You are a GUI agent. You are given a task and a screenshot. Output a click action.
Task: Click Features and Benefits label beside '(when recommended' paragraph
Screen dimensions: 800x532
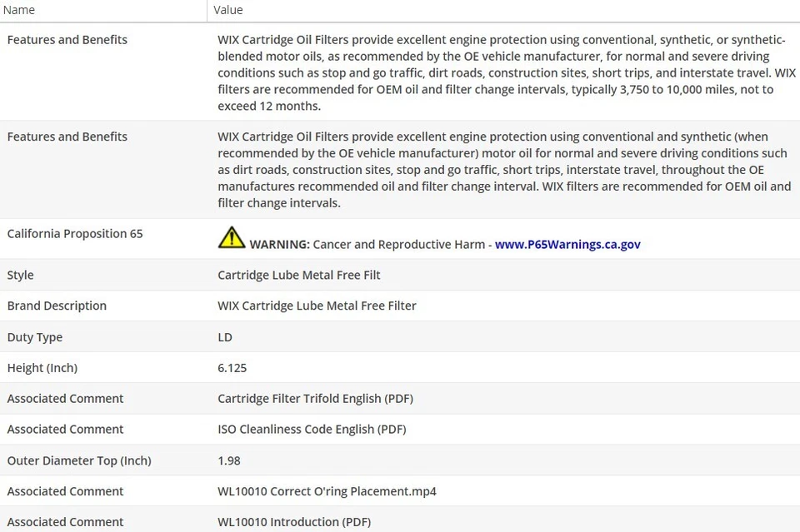coord(67,137)
